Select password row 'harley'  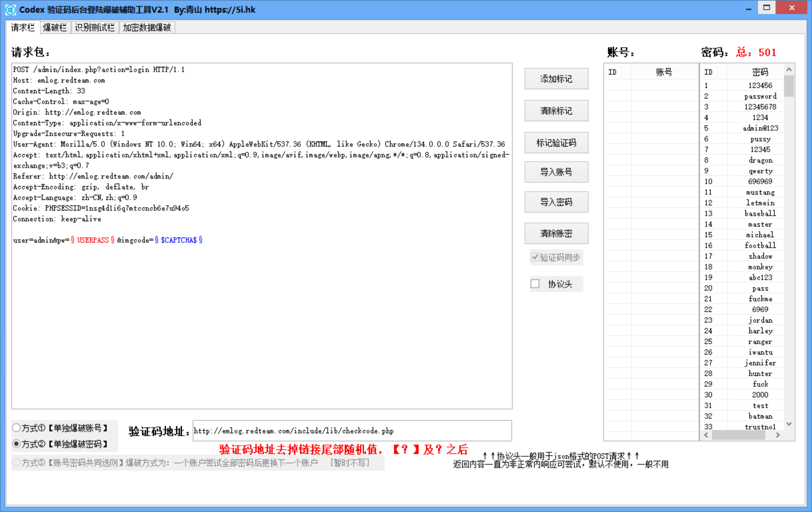(742, 331)
